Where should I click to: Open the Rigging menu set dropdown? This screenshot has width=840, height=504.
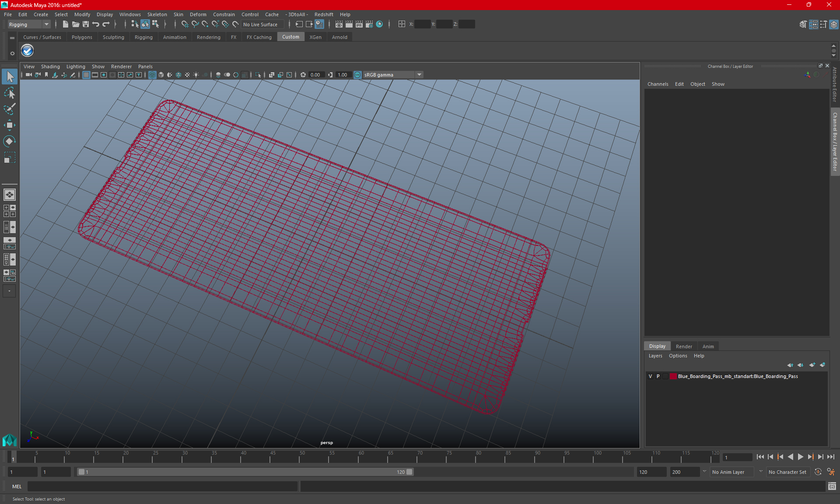pos(29,24)
